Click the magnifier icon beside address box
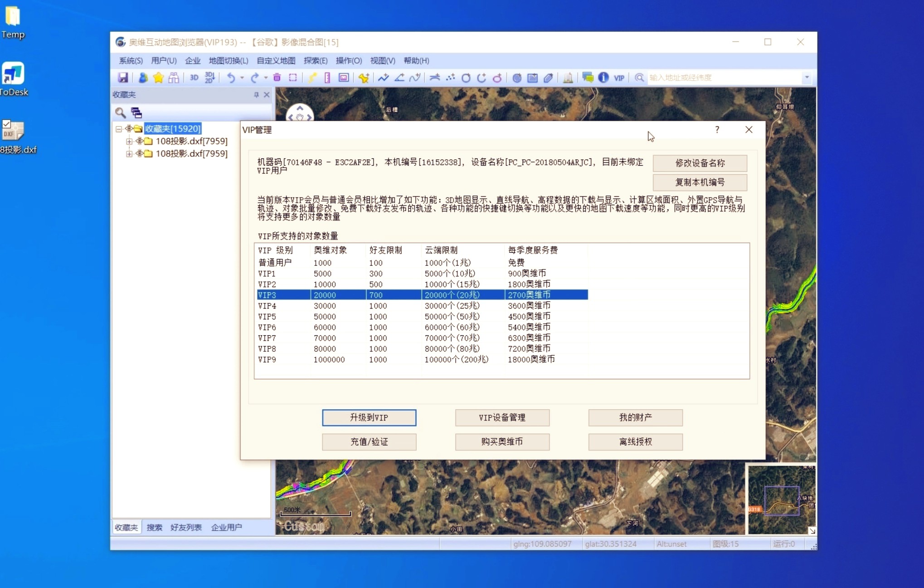Image resolution: width=924 pixels, height=588 pixels. 639,78
